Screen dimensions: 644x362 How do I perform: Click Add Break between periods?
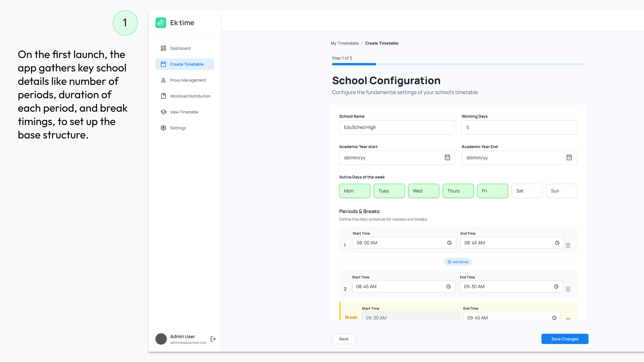(458, 262)
